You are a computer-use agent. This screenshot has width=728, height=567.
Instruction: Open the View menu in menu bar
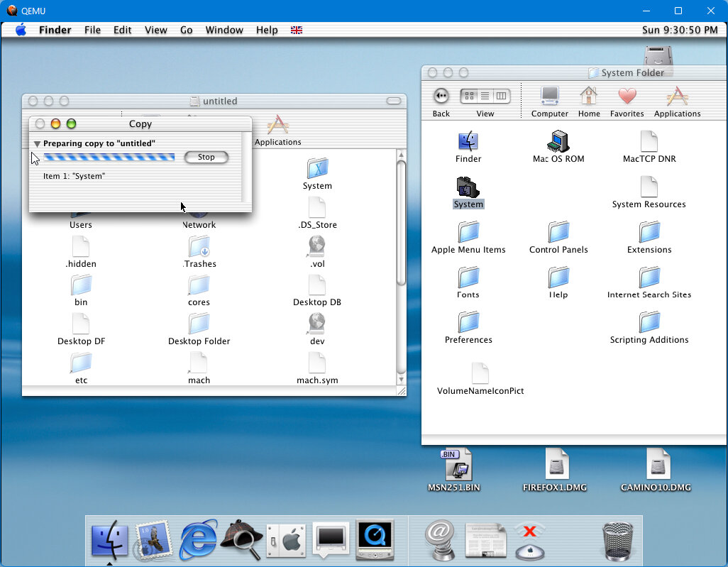tap(155, 30)
